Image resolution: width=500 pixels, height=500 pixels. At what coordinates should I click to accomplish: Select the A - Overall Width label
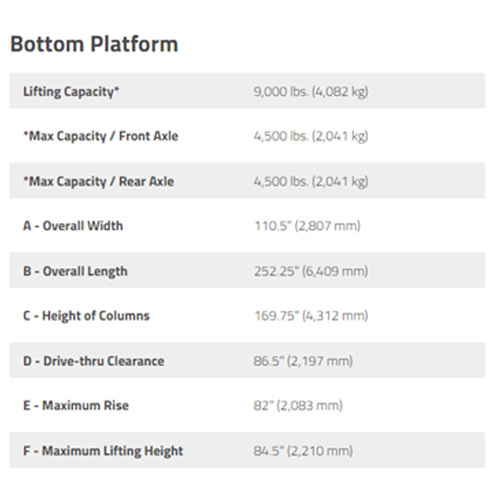tap(73, 226)
